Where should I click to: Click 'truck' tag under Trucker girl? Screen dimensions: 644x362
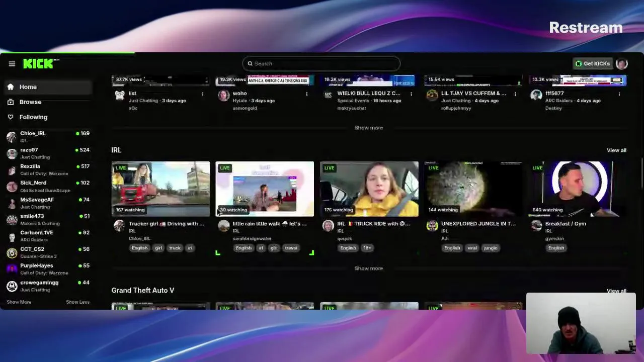point(175,248)
